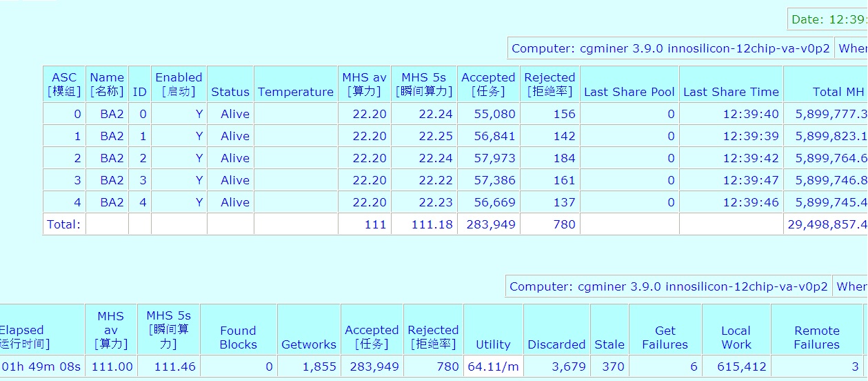The image size is (868, 381).
Task: Click the Date box at the top right
Action: 827,19
